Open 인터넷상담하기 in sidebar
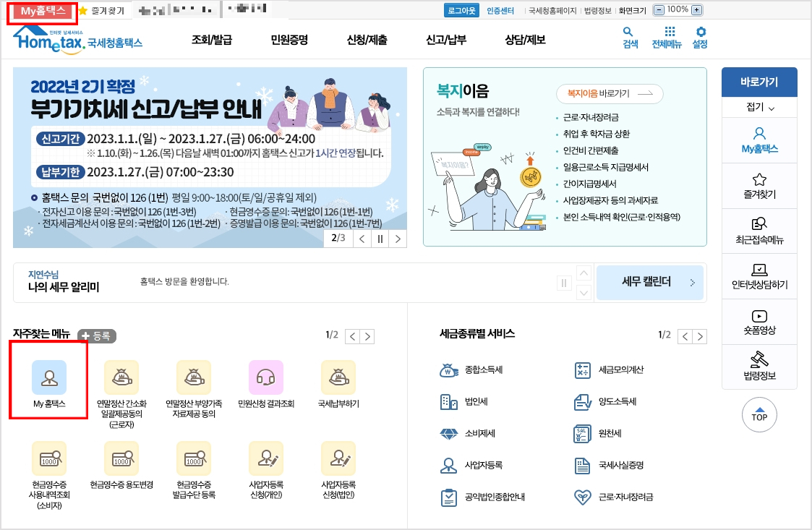The height and width of the screenshot is (530, 812). 759,276
